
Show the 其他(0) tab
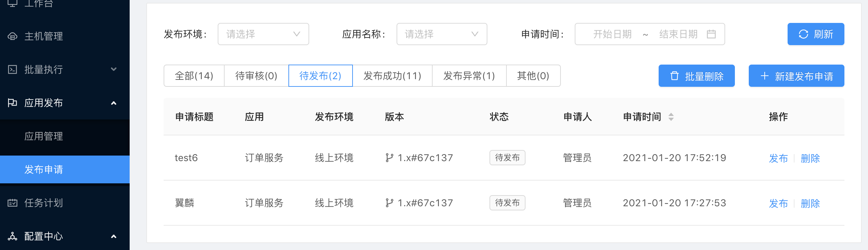pyautogui.click(x=533, y=76)
